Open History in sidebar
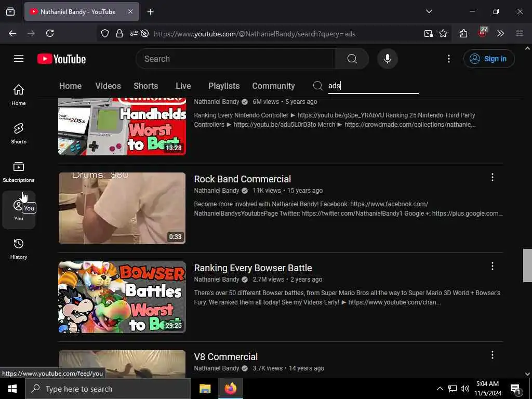 [19, 249]
